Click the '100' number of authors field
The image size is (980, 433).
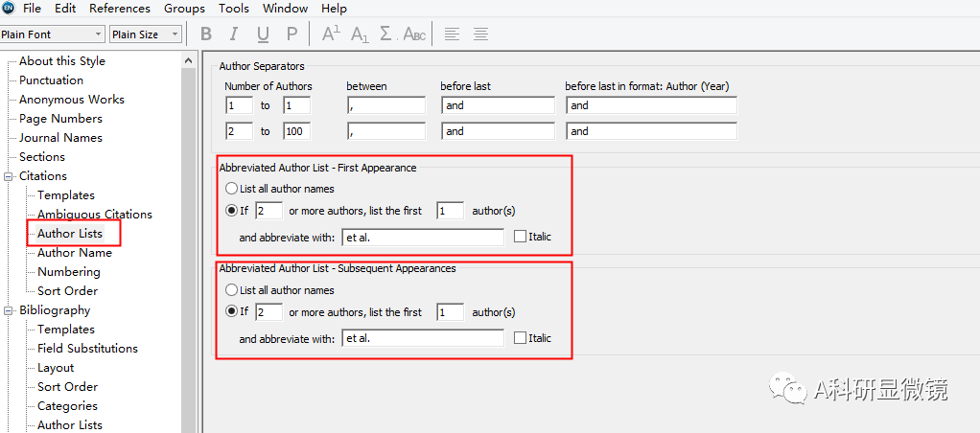pos(297,131)
